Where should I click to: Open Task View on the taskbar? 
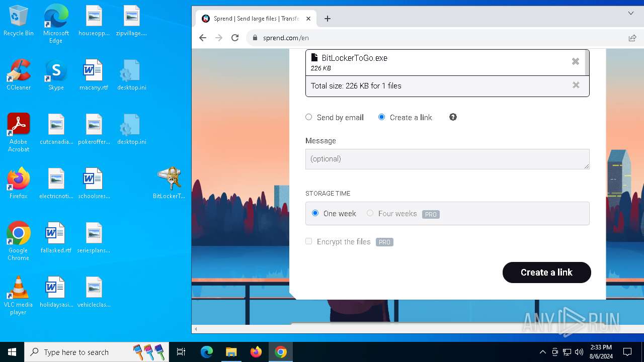click(x=181, y=352)
